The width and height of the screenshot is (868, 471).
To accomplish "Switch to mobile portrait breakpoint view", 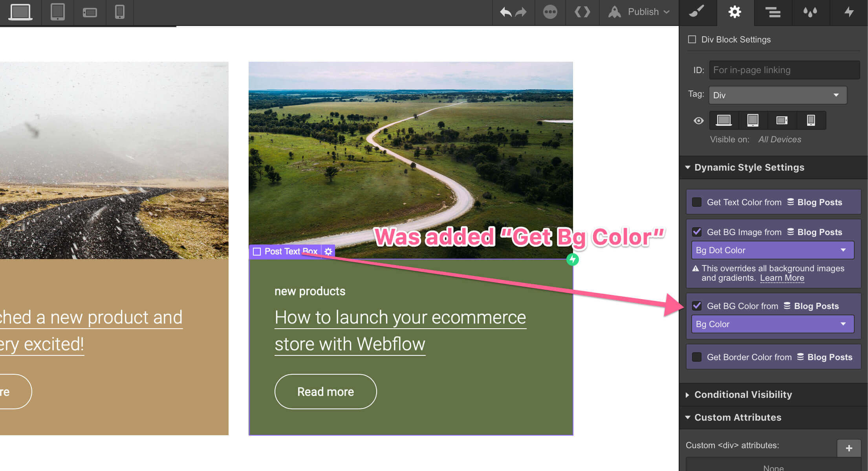I will click(x=119, y=12).
